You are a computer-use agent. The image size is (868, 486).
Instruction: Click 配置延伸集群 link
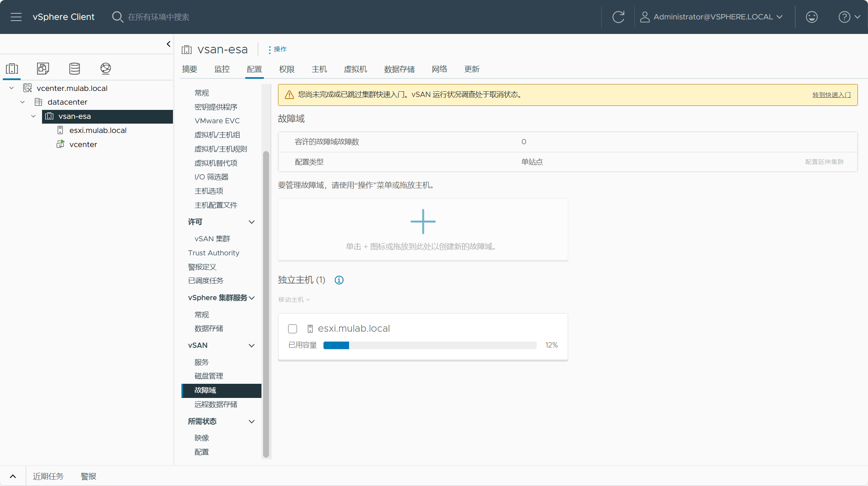pyautogui.click(x=824, y=162)
